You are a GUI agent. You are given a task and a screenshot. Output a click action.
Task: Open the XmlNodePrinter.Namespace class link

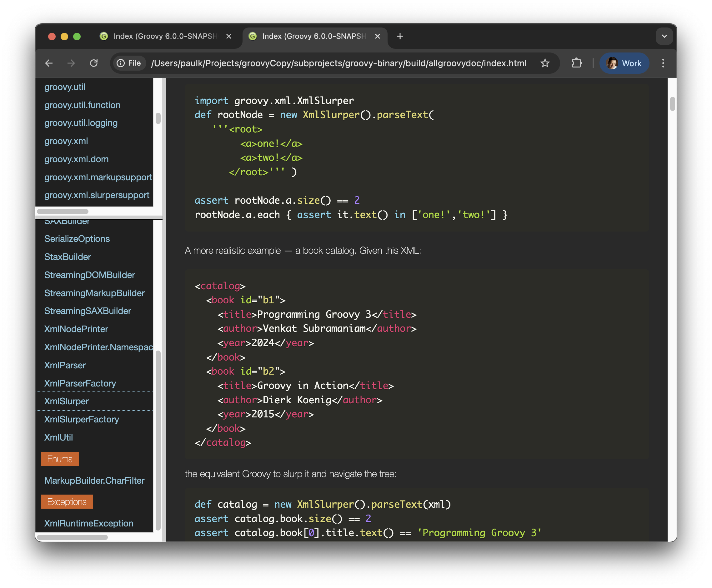click(x=98, y=347)
